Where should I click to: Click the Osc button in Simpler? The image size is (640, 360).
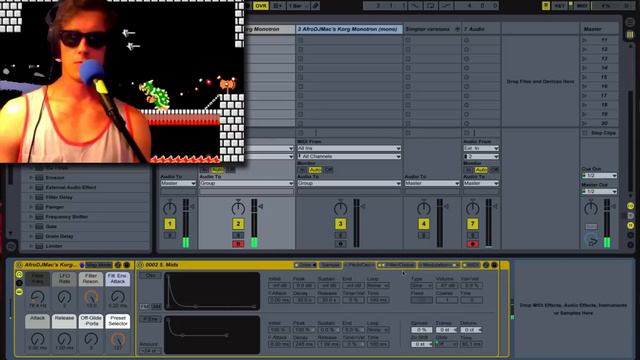pyautogui.click(x=150, y=276)
